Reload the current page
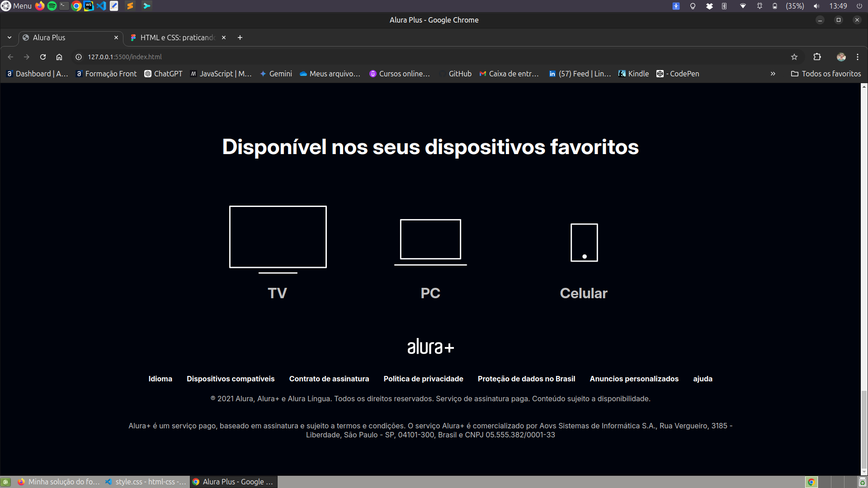This screenshot has height=488, width=868. (x=43, y=57)
